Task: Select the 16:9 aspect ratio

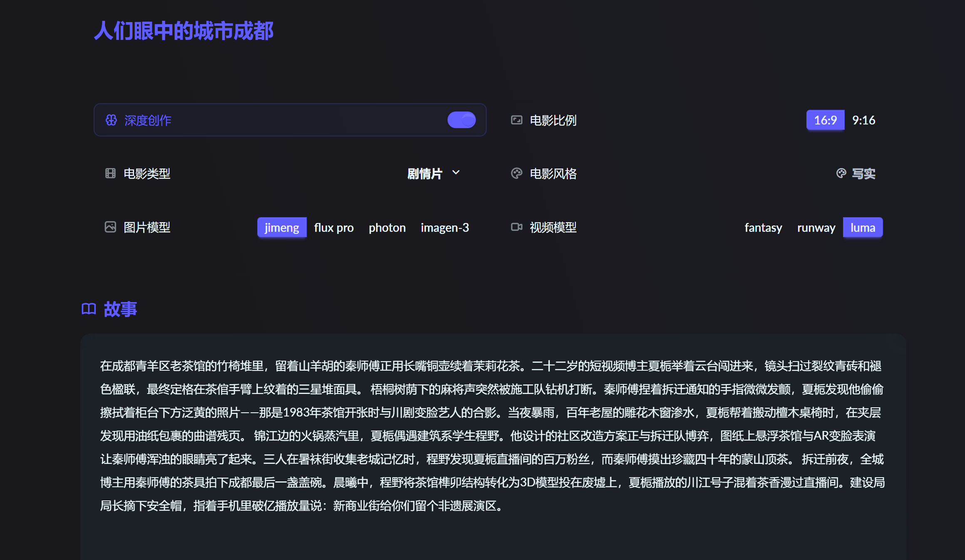Action: pyautogui.click(x=825, y=120)
